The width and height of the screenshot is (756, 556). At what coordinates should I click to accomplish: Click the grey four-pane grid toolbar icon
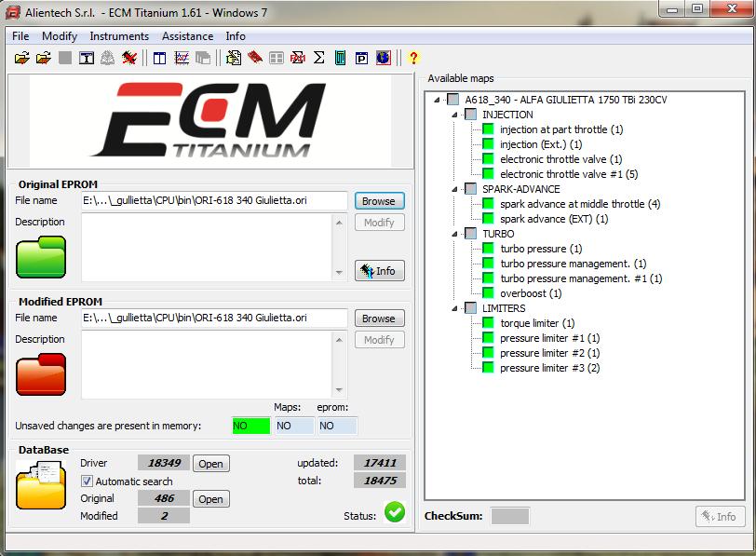277,59
